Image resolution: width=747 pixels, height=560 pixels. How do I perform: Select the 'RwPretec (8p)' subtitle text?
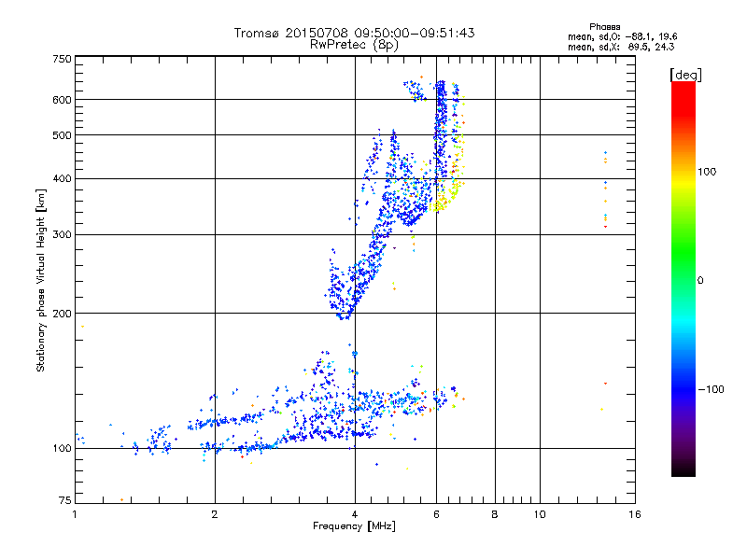coord(354,45)
